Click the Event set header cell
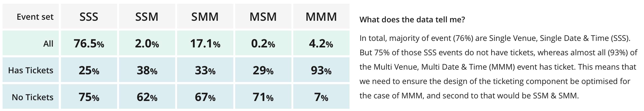Image resolution: width=644 pixels, height=111 pixels. pyautogui.click(x=31, y=16)
